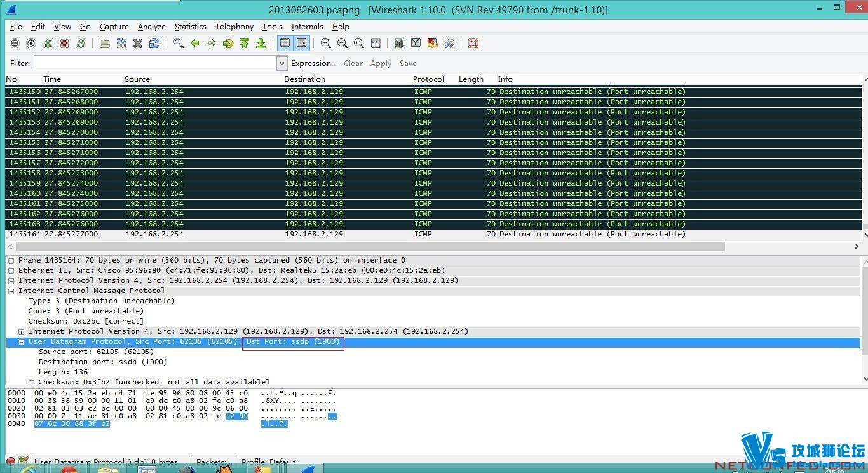The height and width of the screenshot is (473, 868).
Task: Toggle auto scroll in live capture
Action: click(x=302, y=43)
